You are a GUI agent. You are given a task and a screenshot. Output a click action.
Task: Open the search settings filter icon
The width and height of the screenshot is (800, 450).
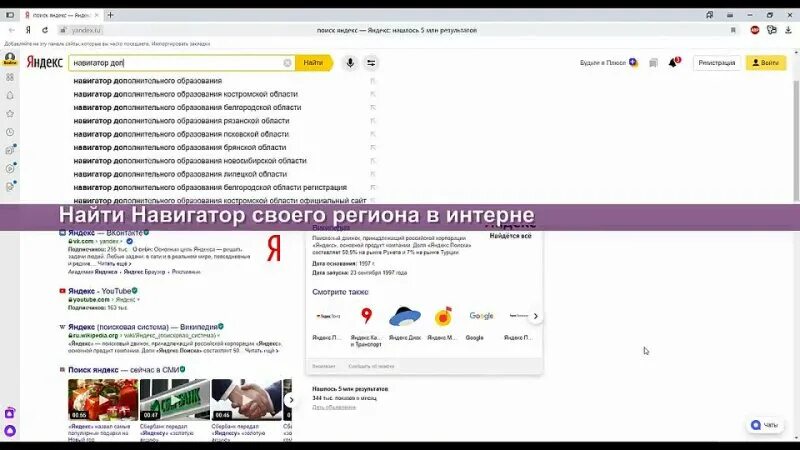[371, 63]
